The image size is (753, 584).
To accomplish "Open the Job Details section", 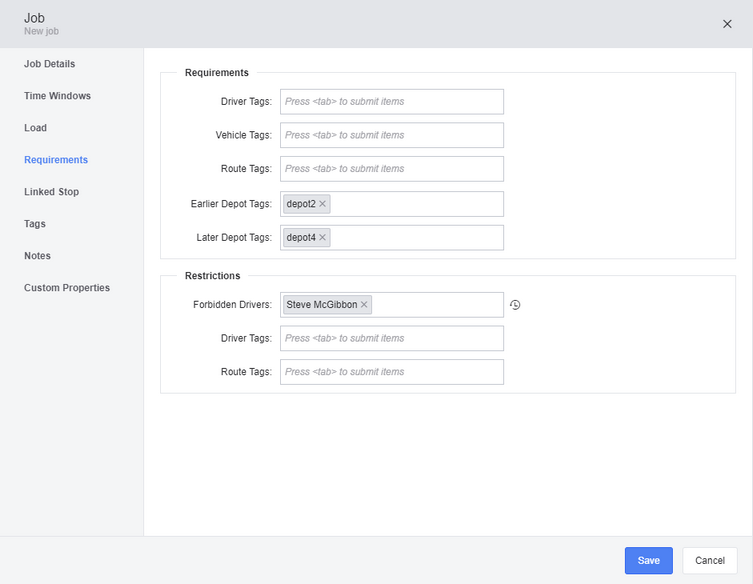I will coord(50,64).
